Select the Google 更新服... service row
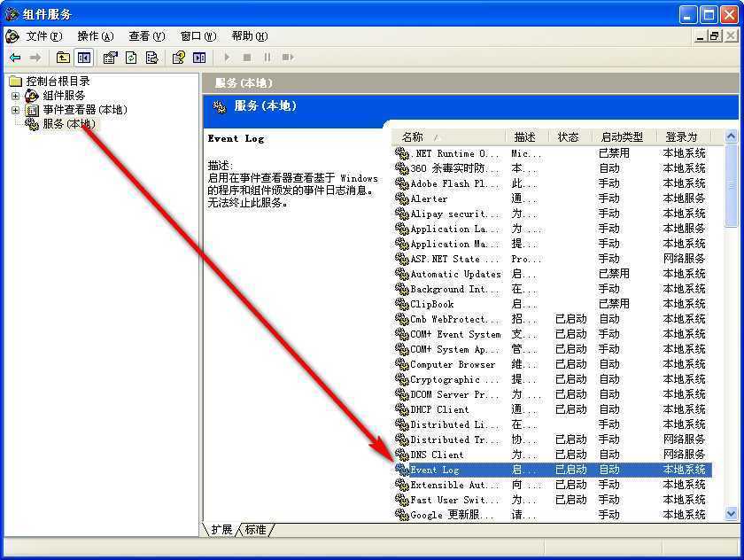 553,515
